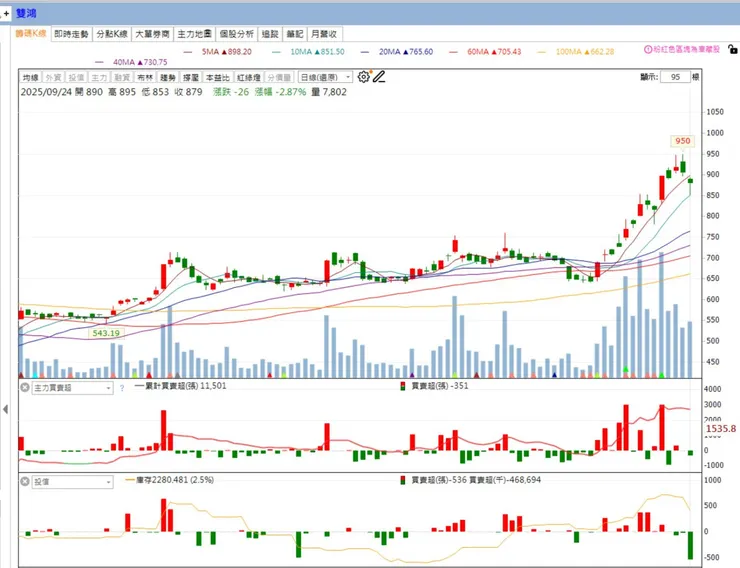Click the 10MA 851.50 legend entry

[317, 51]
